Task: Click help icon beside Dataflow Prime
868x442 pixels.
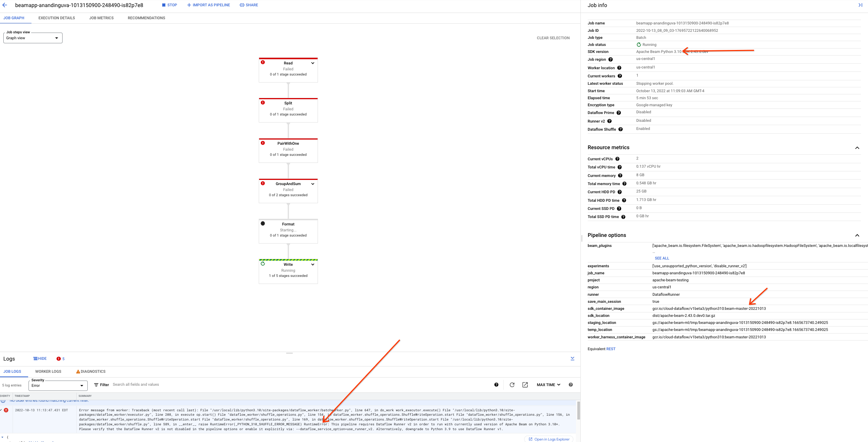Action: click(x=619, y=113)
